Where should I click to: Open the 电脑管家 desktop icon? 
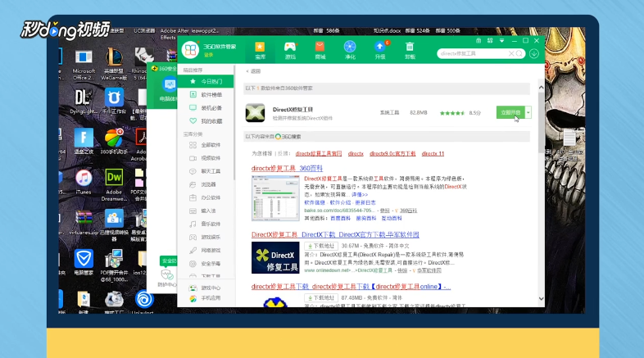84,262
